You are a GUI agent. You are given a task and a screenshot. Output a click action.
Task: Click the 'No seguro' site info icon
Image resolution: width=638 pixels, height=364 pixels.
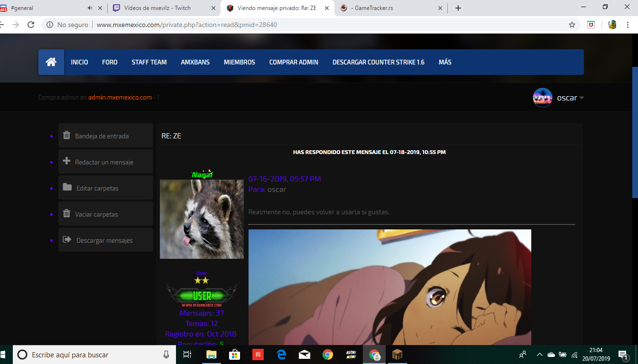pyautogui.click(x=49, y=25)
